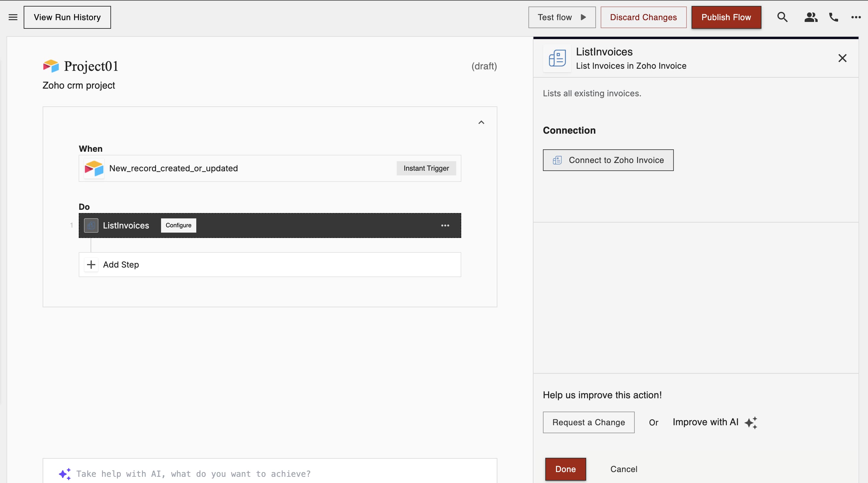
Task: Click the trigger's app icon
Action: pyautogui.click(x=94, y=168)
